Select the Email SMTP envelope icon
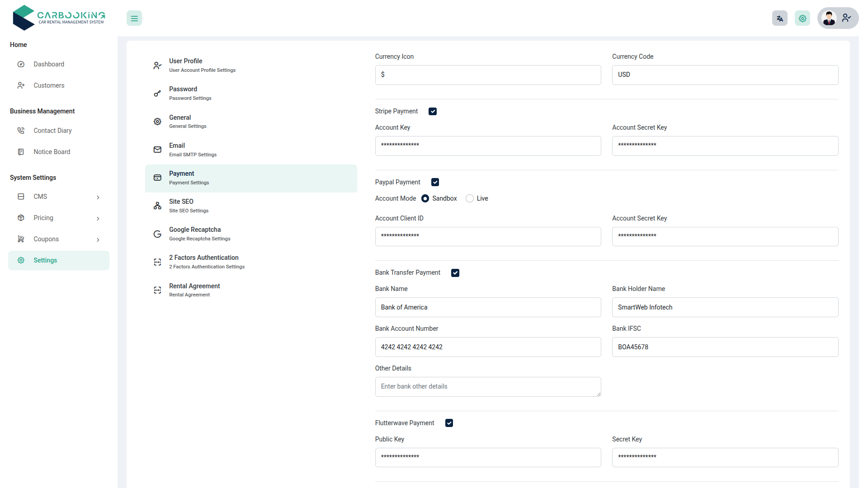This screenshot has height=488, width=868. (157, 150)
